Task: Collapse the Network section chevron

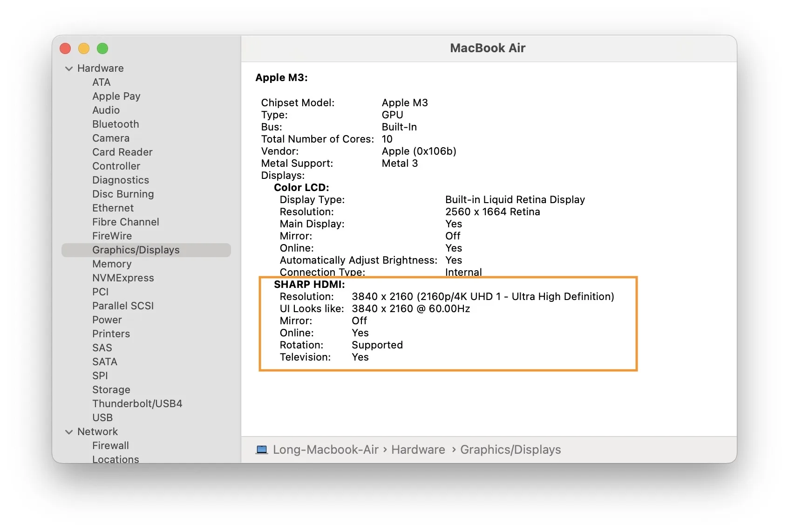Action: coord(69,432)
